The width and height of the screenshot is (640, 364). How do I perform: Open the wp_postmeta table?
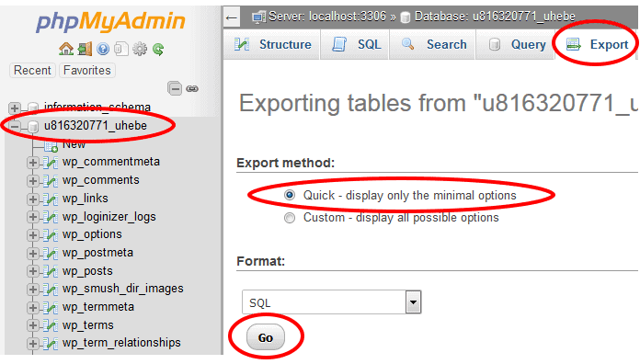pos(97,253)
